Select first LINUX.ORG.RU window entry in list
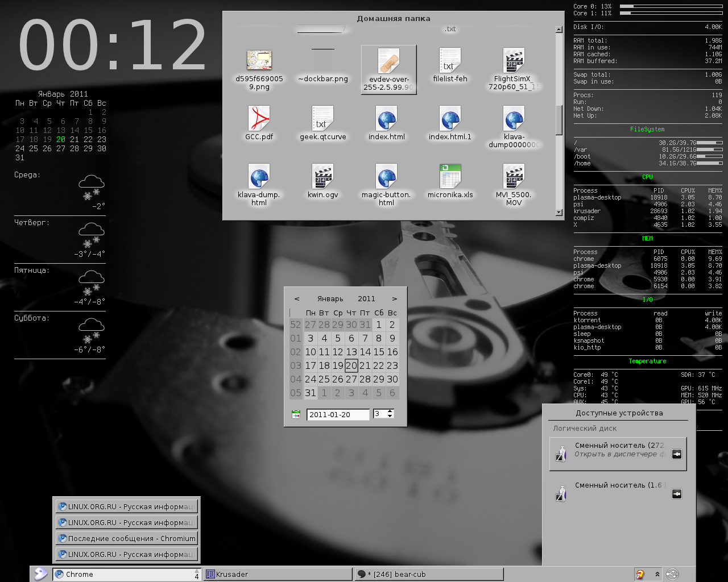Image resolution: width=728 pixels, height=582 pixels. [x=126, y=506]
